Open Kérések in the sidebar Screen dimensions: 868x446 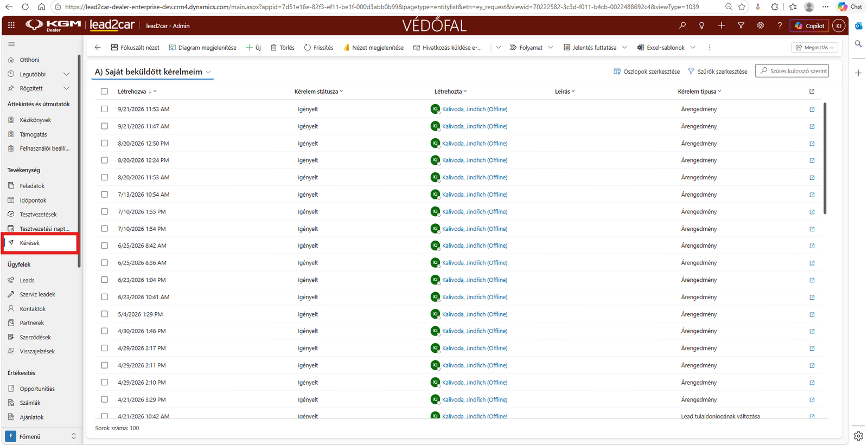[x=41, y=243]
